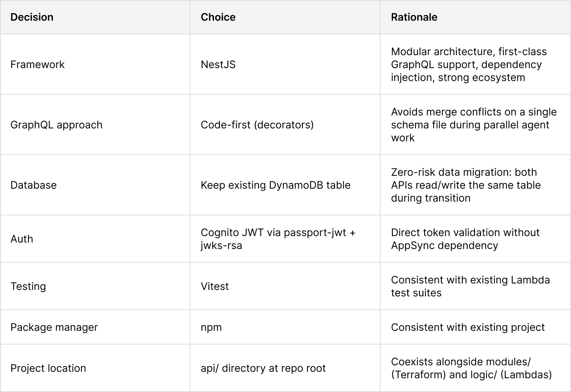Click the Rationale column header
The width and height of the screenshot is (571, 392).
(414, 17)
